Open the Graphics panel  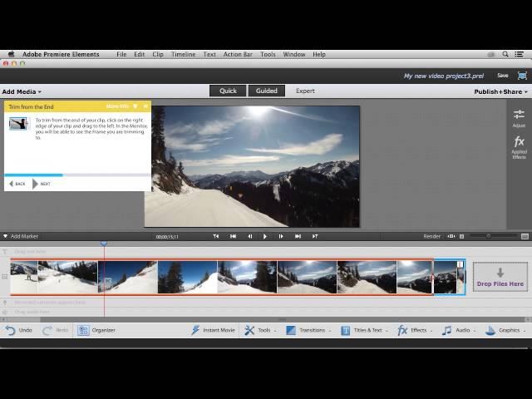pos(502,330)
